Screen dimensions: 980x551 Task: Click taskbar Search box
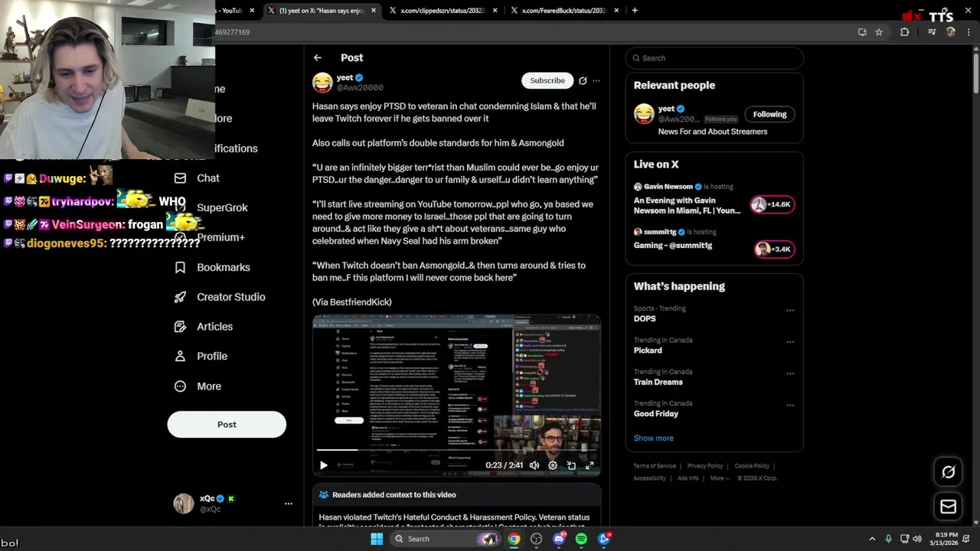point(446,539)
